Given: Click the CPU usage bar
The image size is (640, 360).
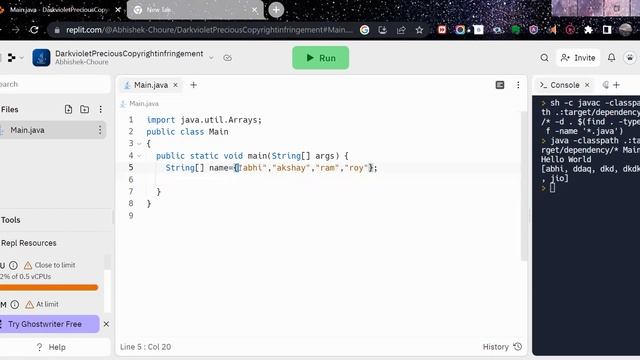Looking at the screenshot, I should click(49, 288).
